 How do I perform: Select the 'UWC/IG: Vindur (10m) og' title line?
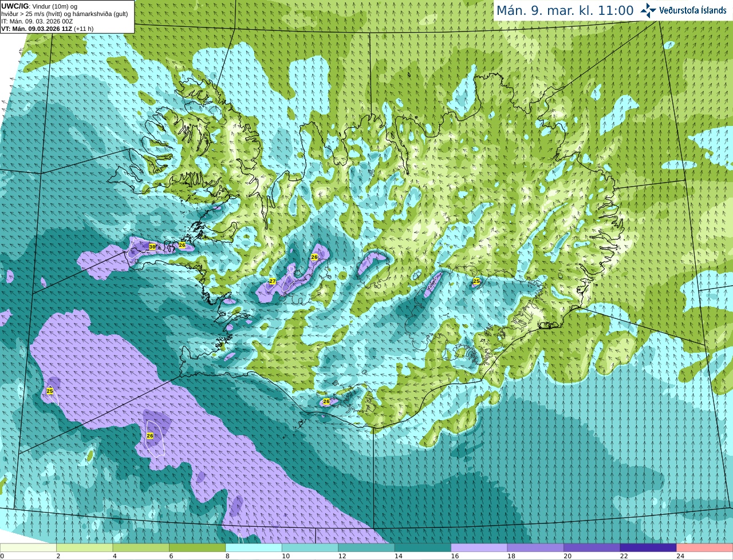(39, 6)
